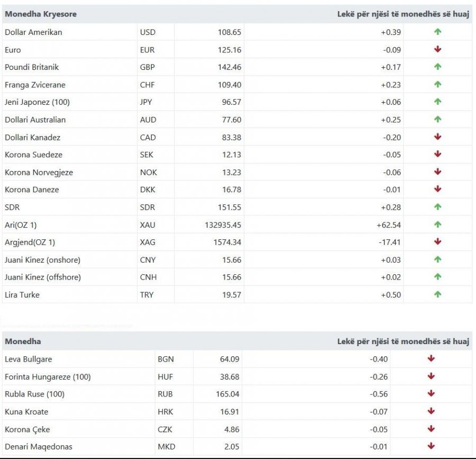Click the red down arrow for Dollari Kanadez
The height and width of the screenshot is (459, 476).
(437, 137)
